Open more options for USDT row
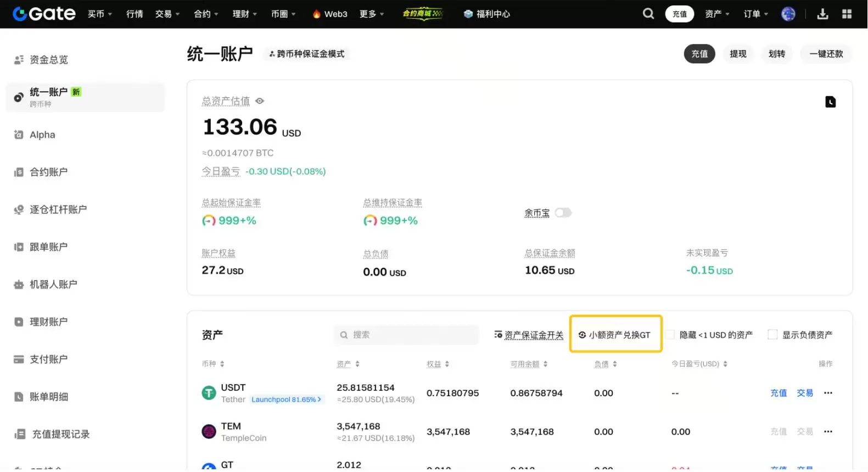 (828, 393)
